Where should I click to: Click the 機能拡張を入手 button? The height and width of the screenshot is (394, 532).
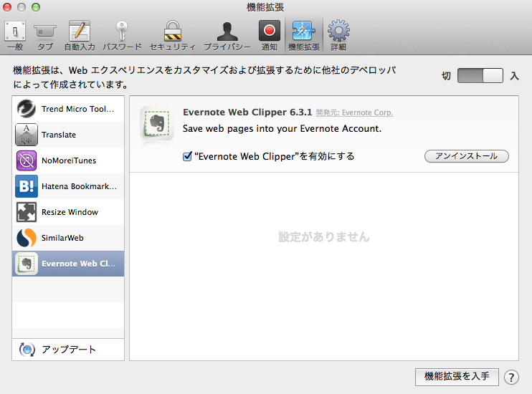[x=457, y=376]
